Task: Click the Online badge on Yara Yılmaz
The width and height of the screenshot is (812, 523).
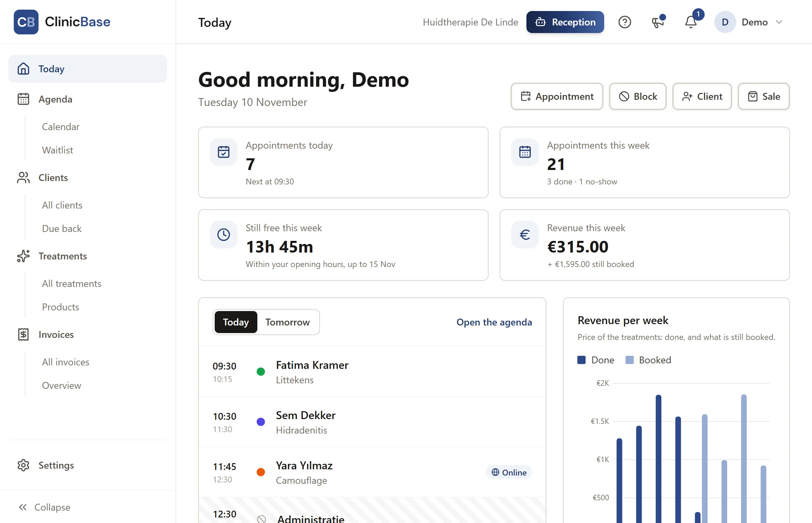Action: [x=509, y=472]
